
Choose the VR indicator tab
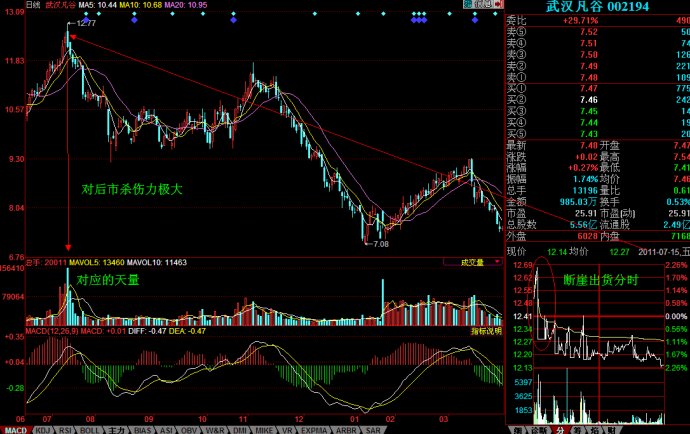tap(287, 430)
